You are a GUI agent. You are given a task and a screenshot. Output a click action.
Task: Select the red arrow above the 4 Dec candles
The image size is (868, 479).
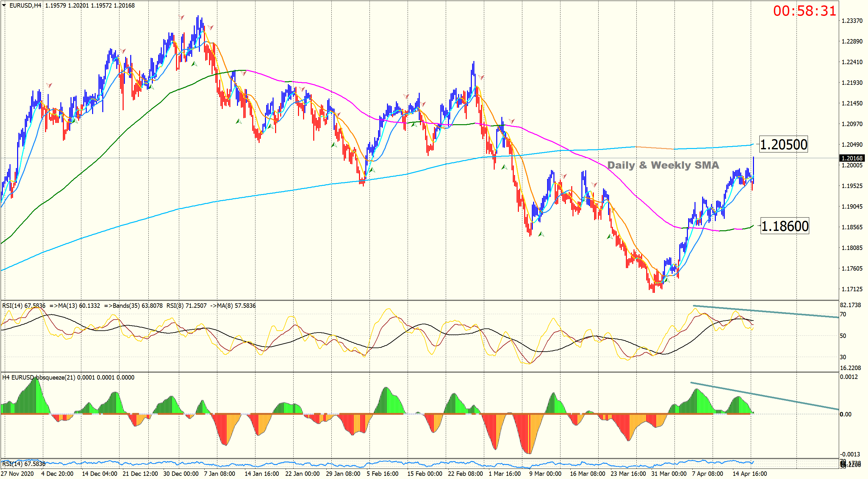(x=49, y=85)
